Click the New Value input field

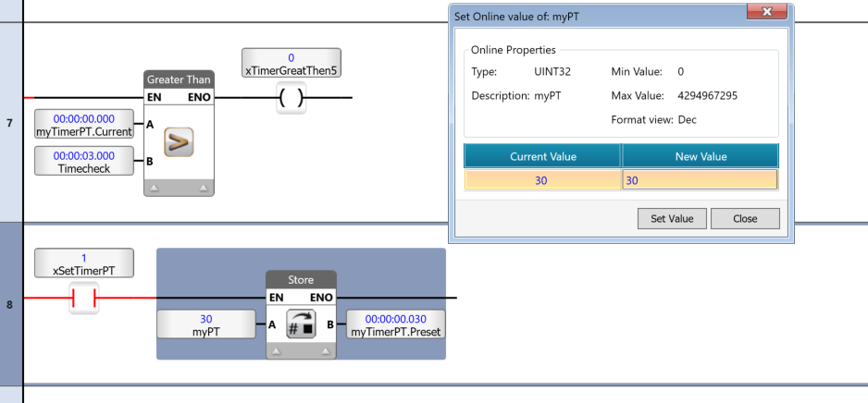tap(700, 180)
